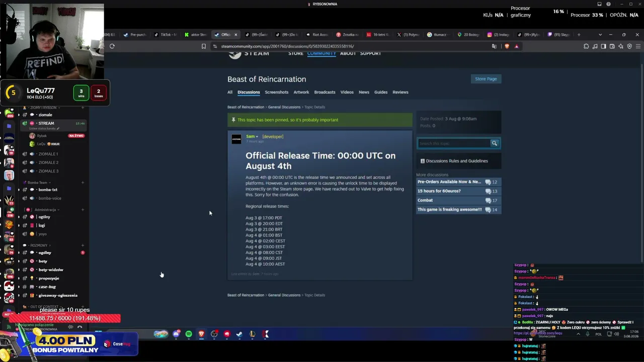Create a channel in Bomba Team category
The height and width of the screenshot is (362, 644).
click(83, 183)
